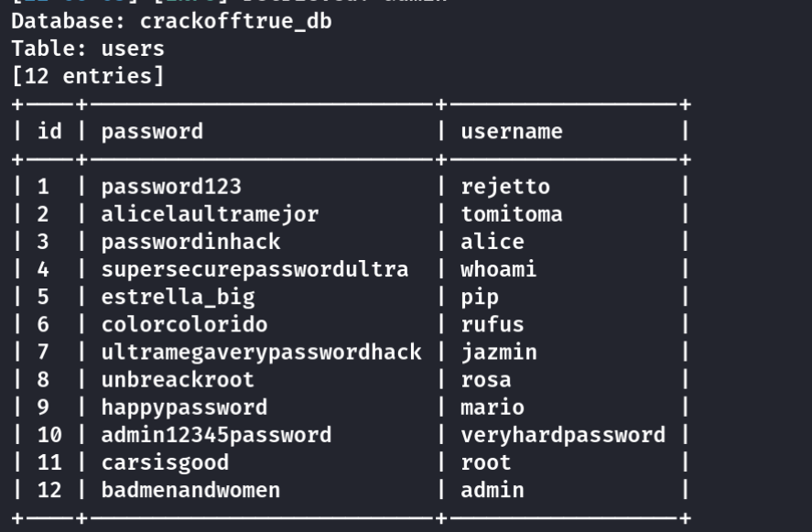The image size is (812, 532).
Task: Click the username 'tomitoma'
Action: [512, 214]
